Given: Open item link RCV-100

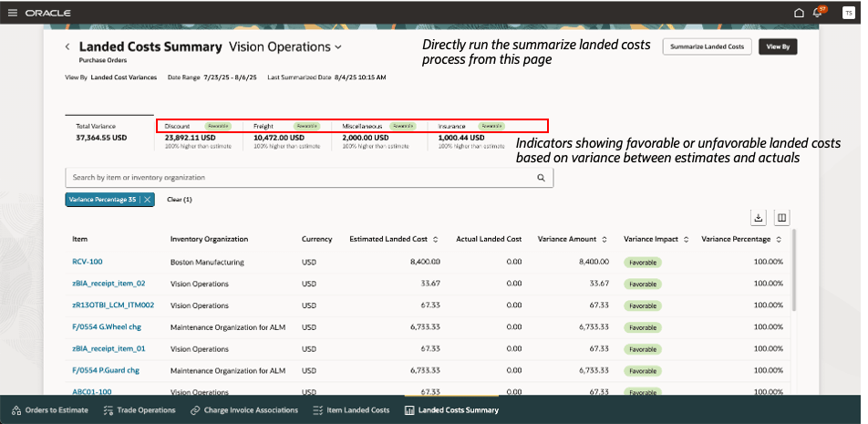Looking at the screenshot, I should (88, 262).
